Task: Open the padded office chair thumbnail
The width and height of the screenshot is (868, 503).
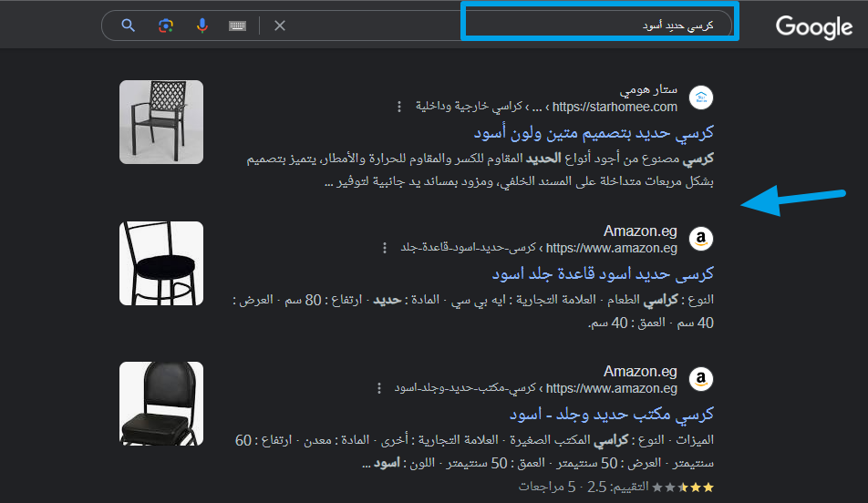Action: pyautogui.click(x=161, y=404)
